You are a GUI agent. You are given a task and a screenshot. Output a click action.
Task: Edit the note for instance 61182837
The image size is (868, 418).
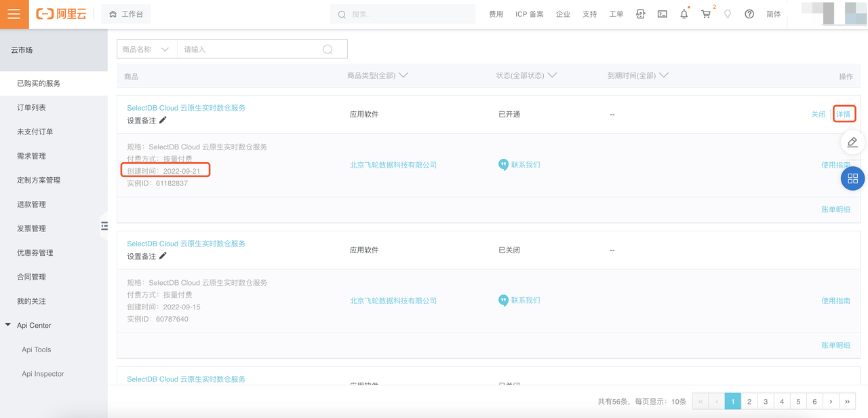163,120
